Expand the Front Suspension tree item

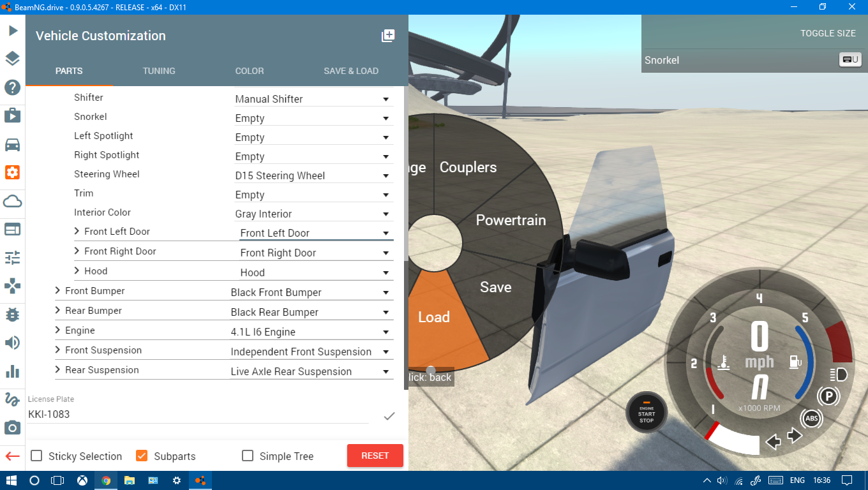pos(58,350)
